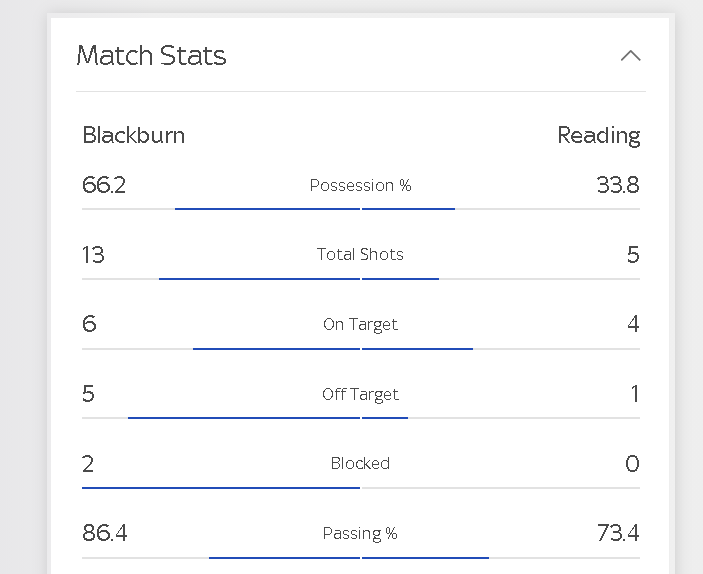Click the Off Target label
The height and width of the screenshot is (574, 703).
360,394
